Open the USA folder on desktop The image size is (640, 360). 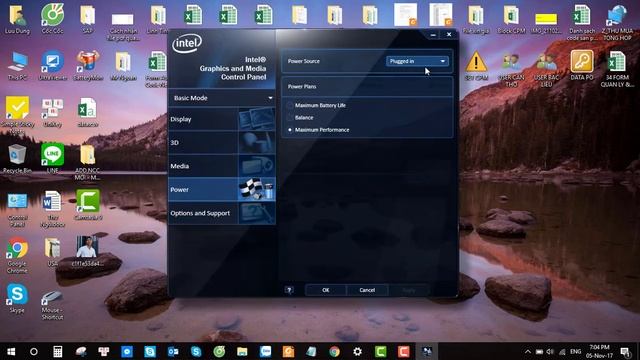(x=52, y=252)
